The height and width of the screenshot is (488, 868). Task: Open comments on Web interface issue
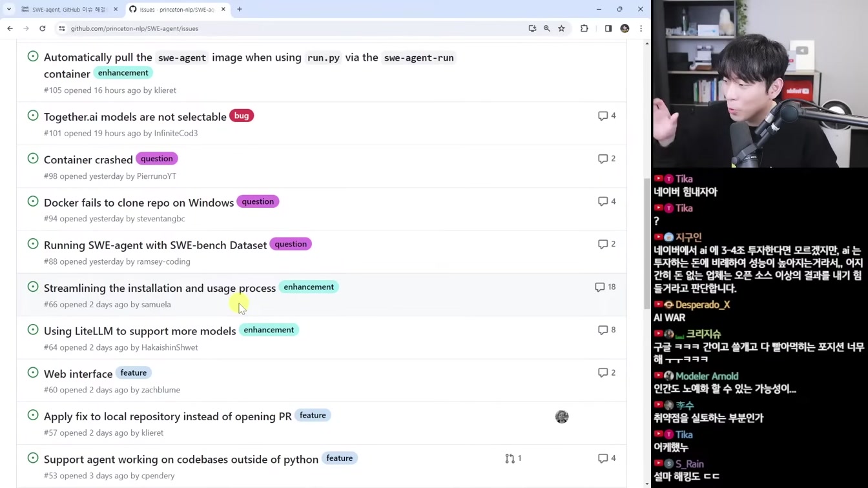pyautogui.click(x=606, y=372)
